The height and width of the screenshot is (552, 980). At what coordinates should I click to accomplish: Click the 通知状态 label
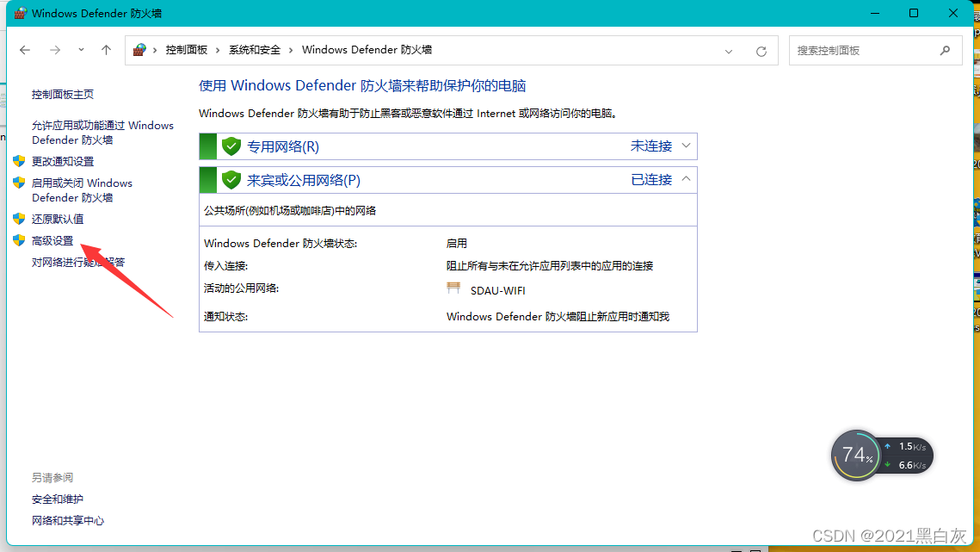tap(225, 317)
